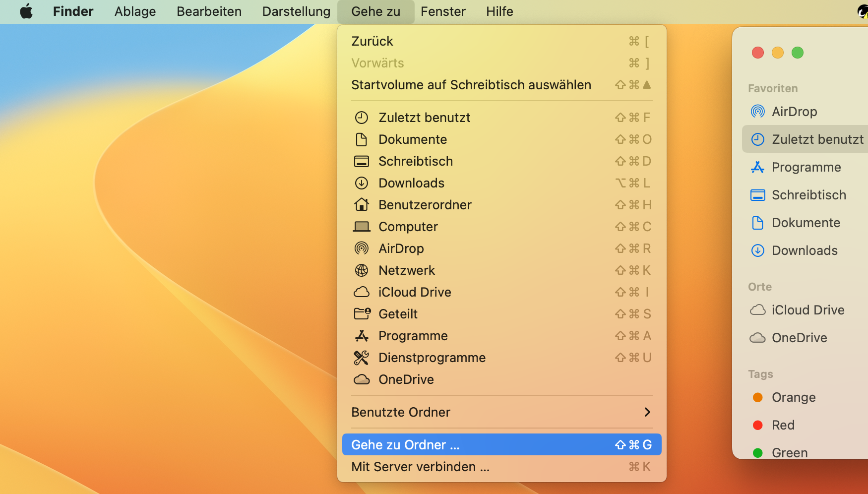The image size is (868, 494).
Task: Click the clock icon beside Zuletzt benutzt menu item
Action: pos(362,118)
